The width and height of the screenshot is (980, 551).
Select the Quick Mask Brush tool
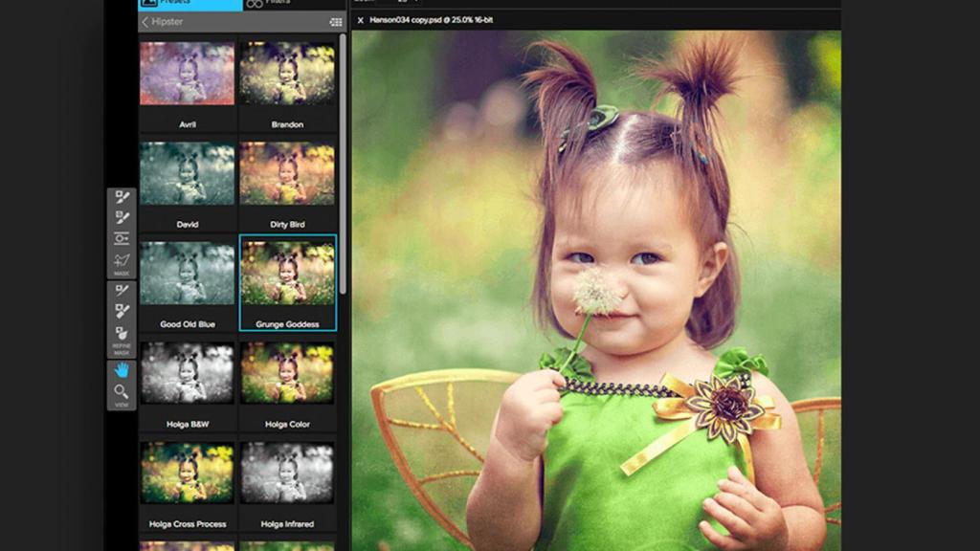coord(122,218)
